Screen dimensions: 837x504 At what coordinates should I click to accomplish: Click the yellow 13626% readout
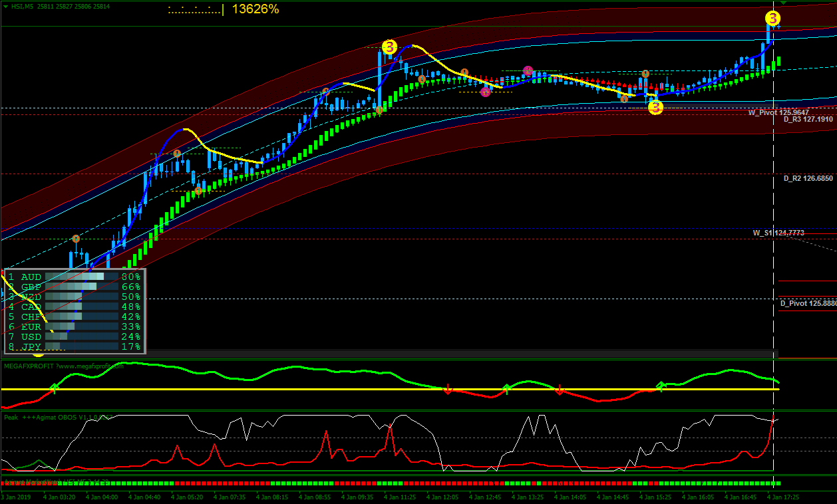pos(255,9)
